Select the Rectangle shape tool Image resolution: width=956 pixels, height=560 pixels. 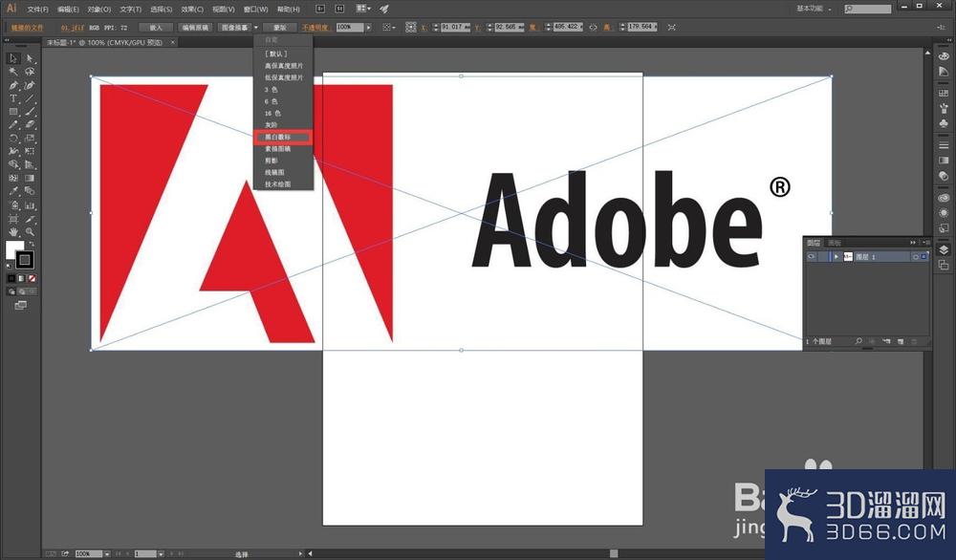click(x=12, y=112)
